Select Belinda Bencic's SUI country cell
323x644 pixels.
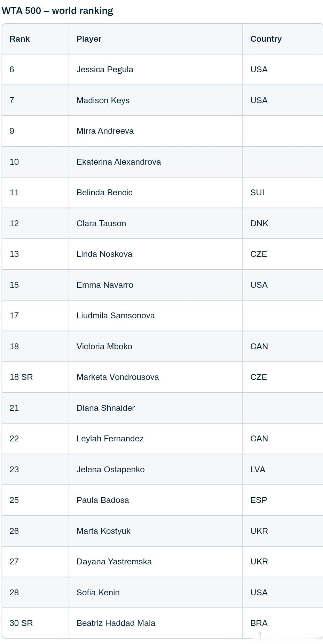pyautogui.click(x=257, y=193)
